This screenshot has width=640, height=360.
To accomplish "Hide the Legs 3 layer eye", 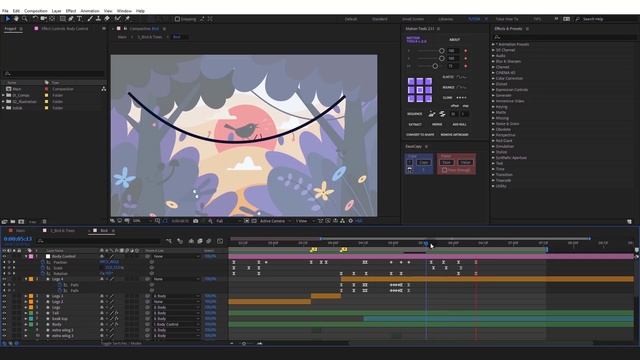I will (4, 296).
